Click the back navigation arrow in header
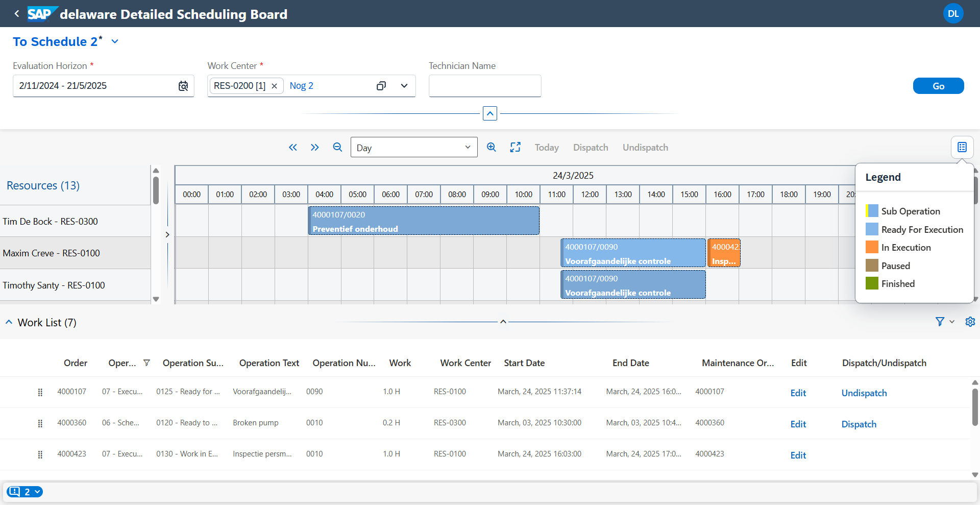The height and width of the screenshot is (505, 980). tap(17, 14)
